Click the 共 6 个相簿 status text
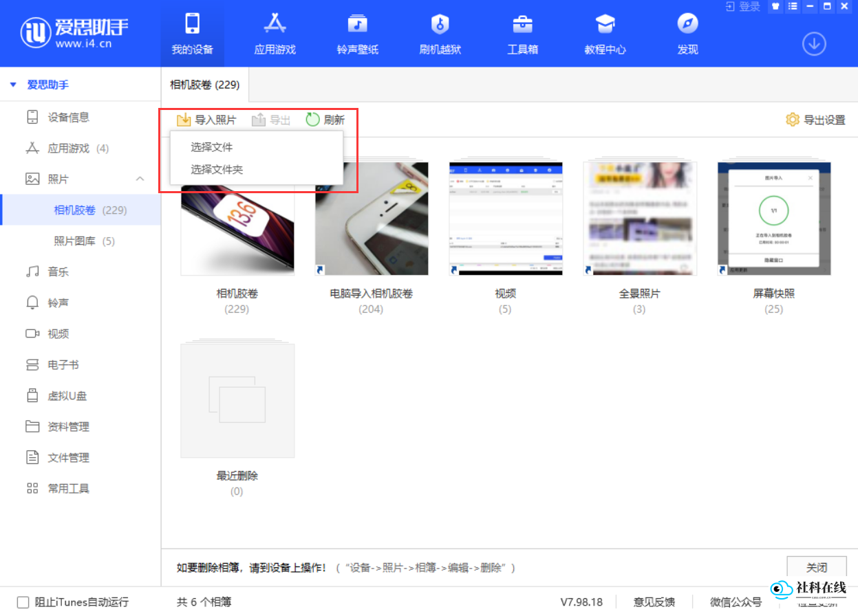The height and width of the screenshot is (616, 858). pos(204,602)
